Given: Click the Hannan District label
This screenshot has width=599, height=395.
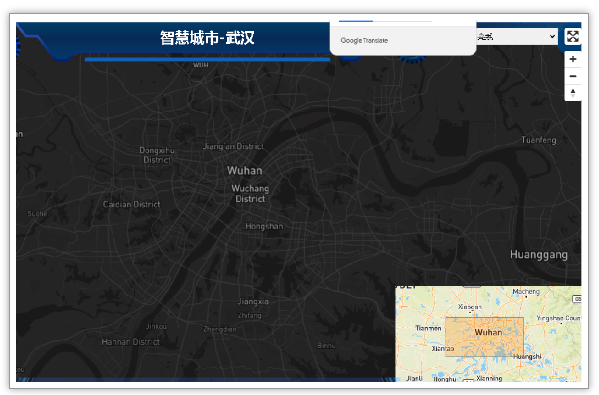Looking at the screenshot, I should click(x=131, y=342).
